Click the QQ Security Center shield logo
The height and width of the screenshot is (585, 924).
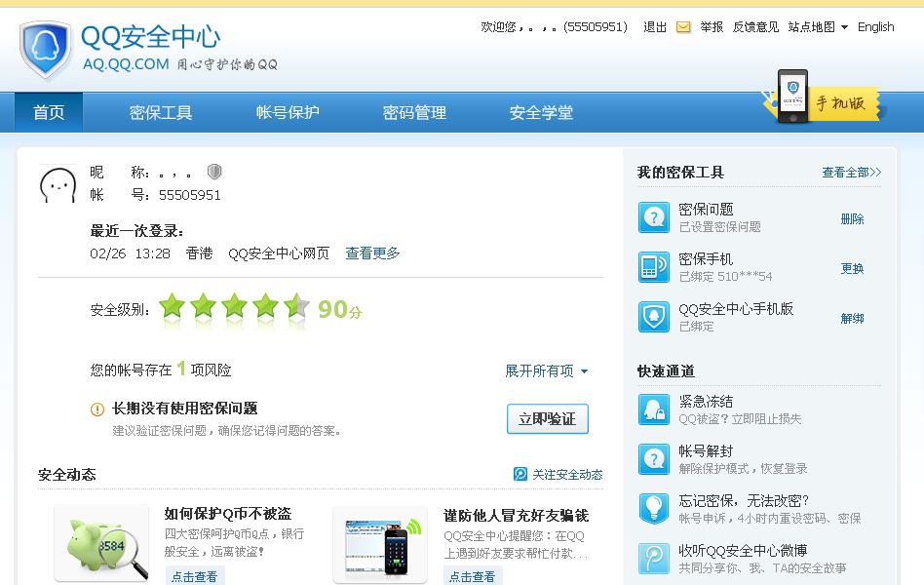point(46,49)
